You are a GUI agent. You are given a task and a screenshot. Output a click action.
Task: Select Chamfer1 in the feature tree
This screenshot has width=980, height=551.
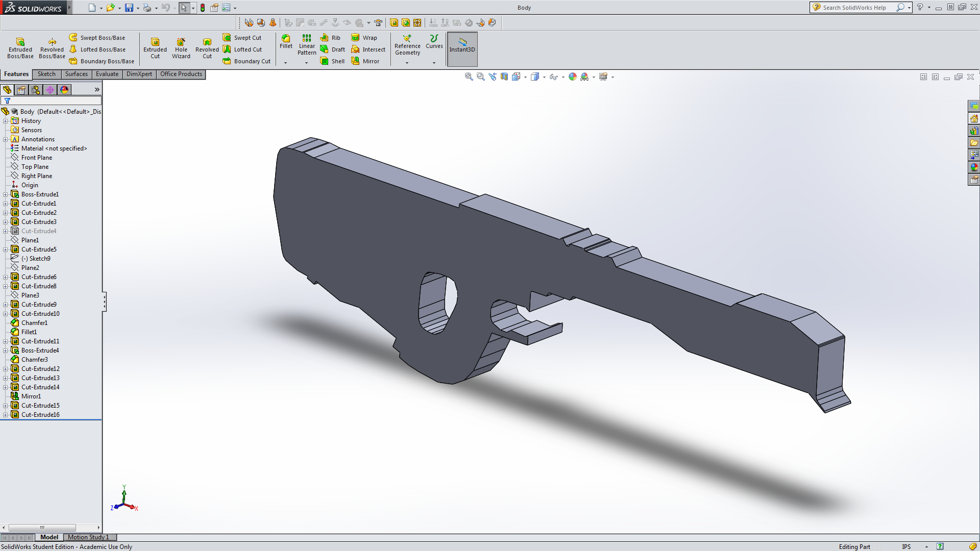pyautogui.click(x=34, y=323)
